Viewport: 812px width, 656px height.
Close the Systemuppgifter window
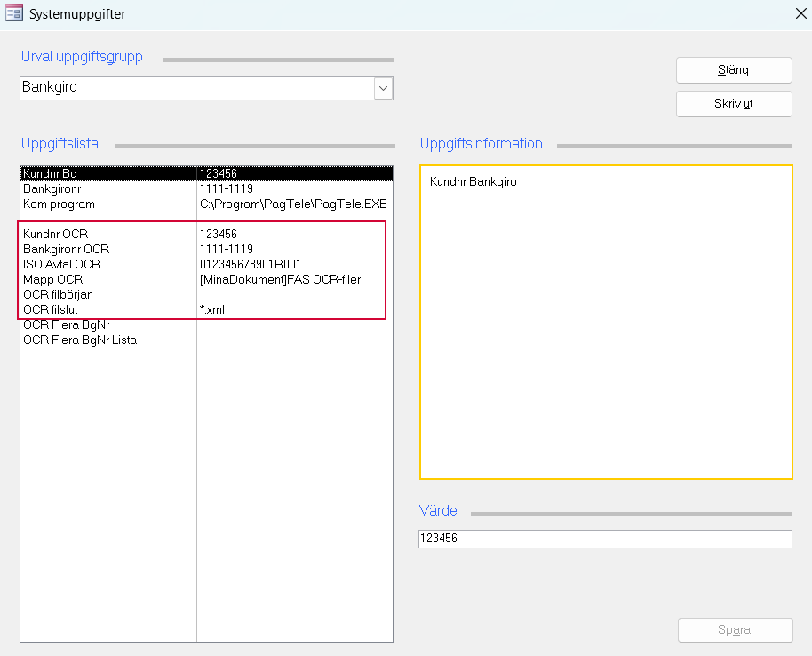coord(800,13)
